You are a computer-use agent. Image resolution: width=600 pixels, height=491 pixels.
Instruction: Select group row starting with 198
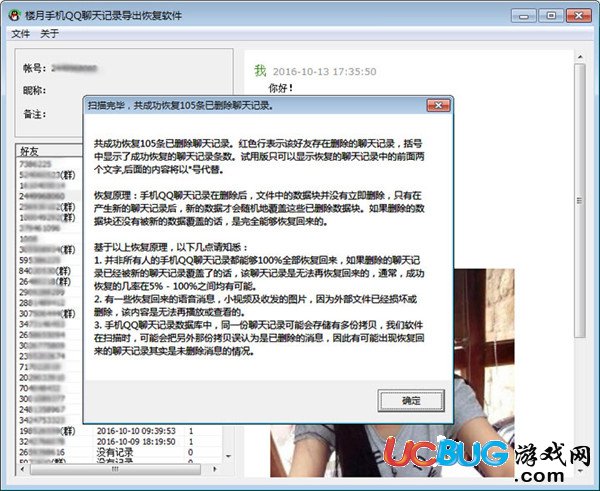pos(47,431)
